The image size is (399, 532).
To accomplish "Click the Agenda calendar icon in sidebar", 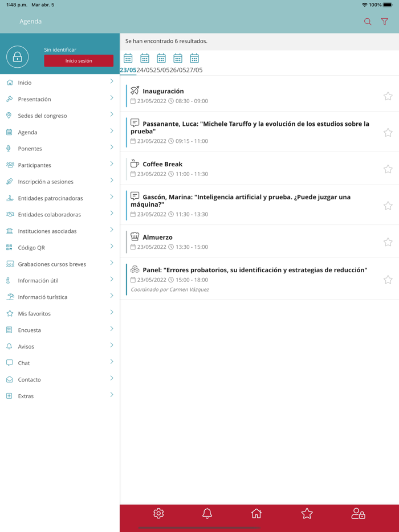I will click(x=10, y=132).
